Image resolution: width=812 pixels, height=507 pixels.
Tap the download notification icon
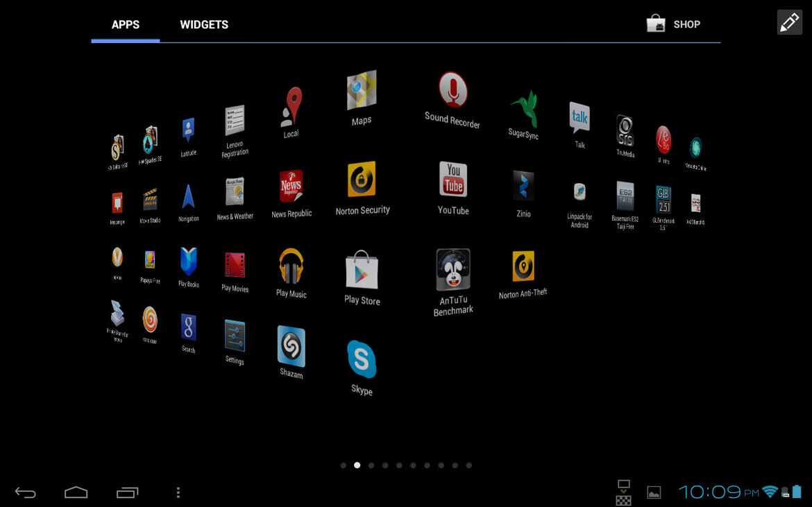[x=623, y=492]
